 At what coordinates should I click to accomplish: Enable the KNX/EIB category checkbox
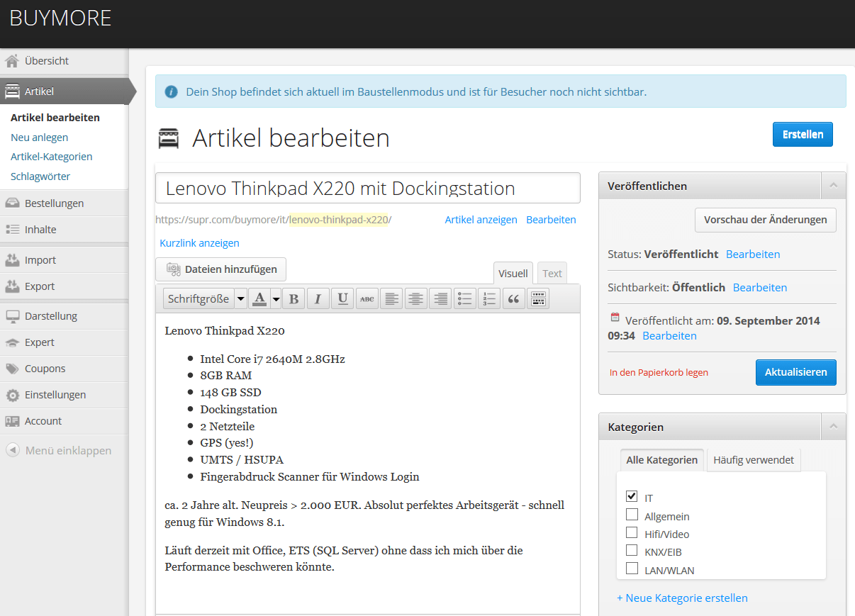(632, 550)
